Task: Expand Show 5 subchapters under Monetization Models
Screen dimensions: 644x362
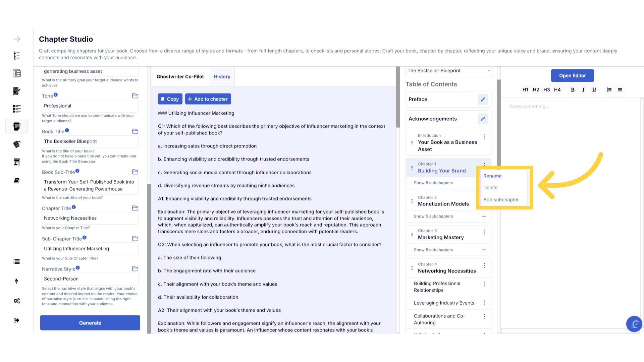Action: (x=433, y=216)
